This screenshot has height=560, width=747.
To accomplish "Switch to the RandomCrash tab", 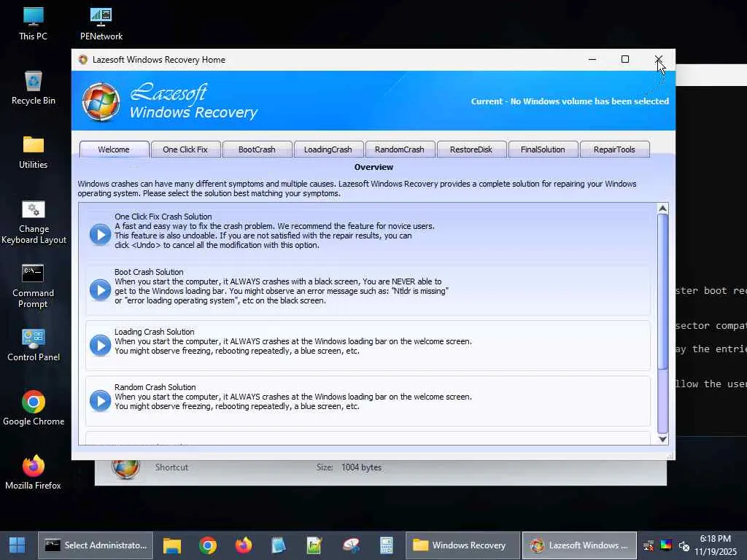I will tap(400, 149).
